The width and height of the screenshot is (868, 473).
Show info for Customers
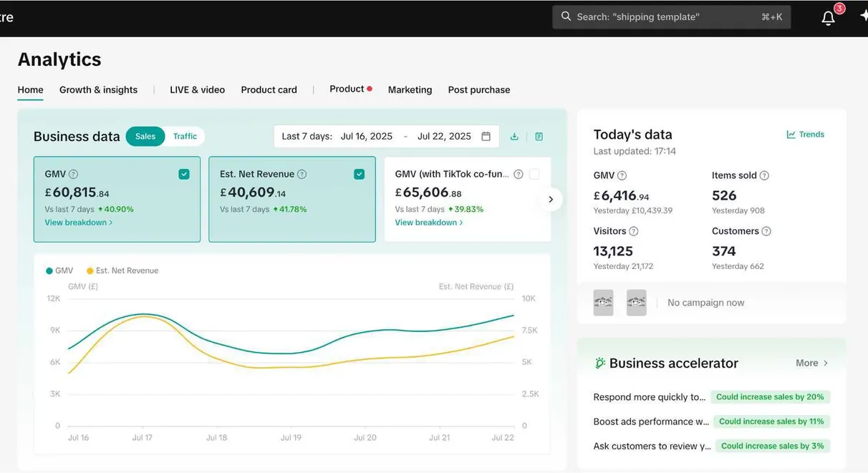[x=766, y=231]
